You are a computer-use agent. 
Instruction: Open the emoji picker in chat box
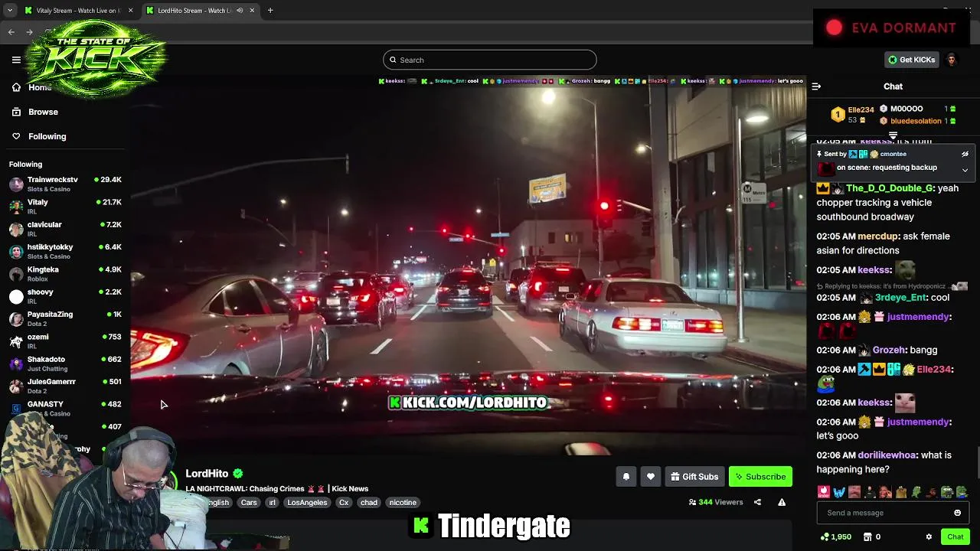pos(957,513)
